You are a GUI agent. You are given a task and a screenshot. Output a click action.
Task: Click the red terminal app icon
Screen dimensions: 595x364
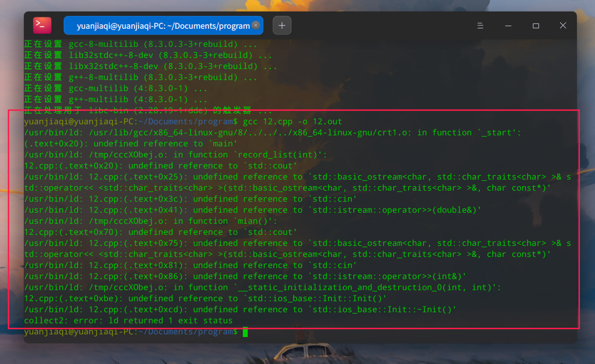click(42, 25)
